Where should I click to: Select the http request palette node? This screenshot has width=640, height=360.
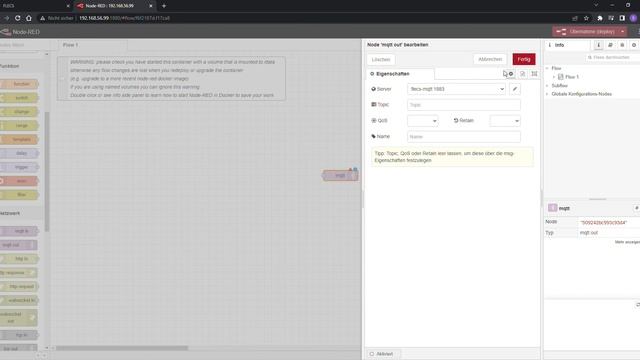point(19,287)
